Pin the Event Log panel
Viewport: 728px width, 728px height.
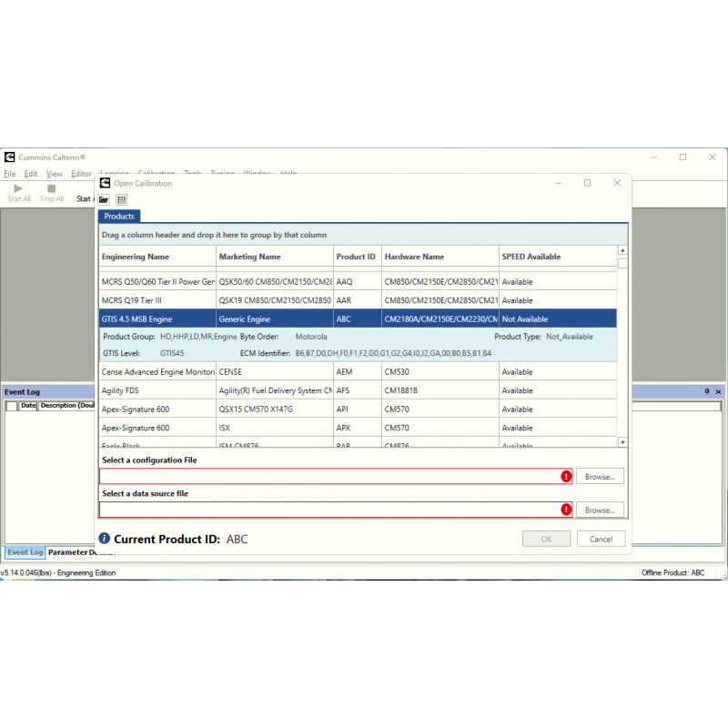707,391
